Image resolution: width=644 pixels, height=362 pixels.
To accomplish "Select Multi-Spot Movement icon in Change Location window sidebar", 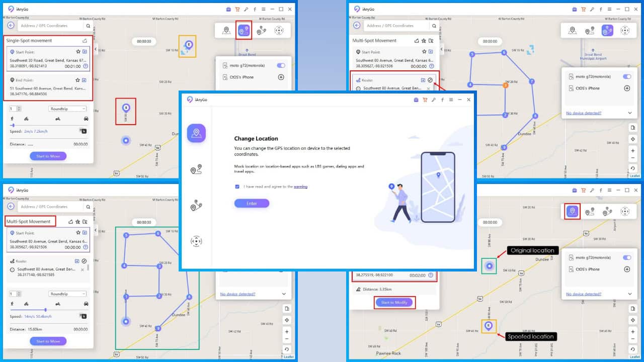I will coord(196,206).
